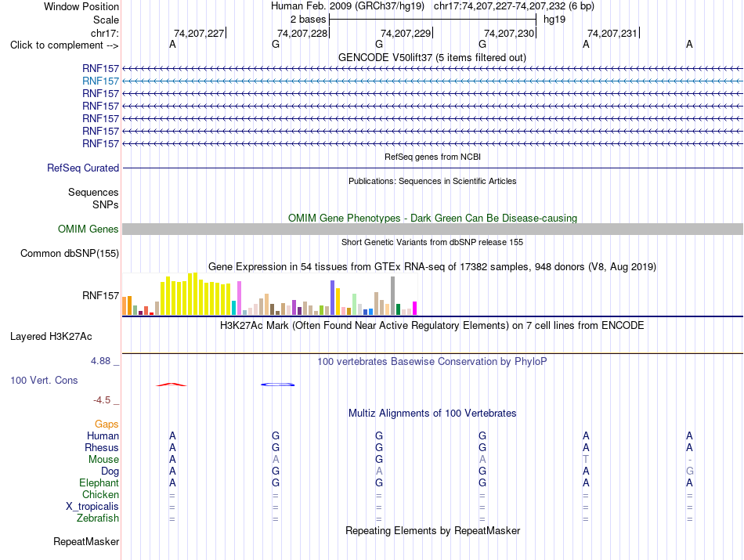The image size is (744, 560).
Task: Click the dash gap in Mouse row
Action: [x=689, y=460]
